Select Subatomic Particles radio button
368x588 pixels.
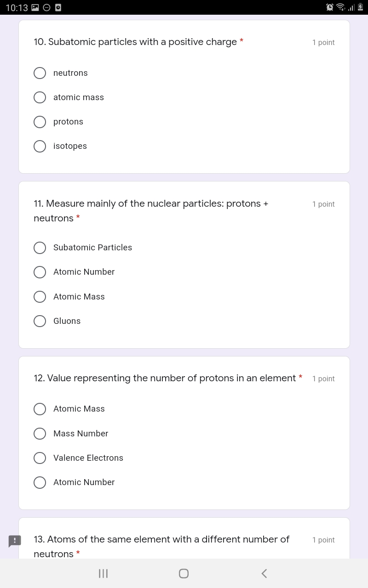coord(40,248)
